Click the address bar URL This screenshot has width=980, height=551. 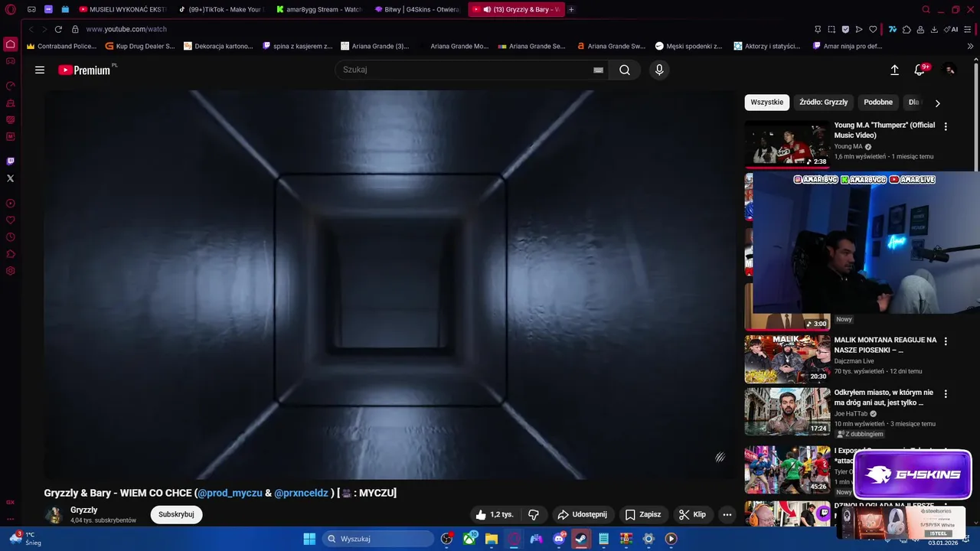click(x=126, y=29)
